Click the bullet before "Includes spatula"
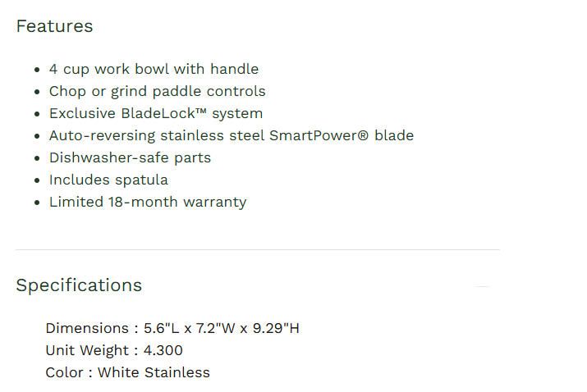Image resolution: width=587 pixels, height=392 pixels. pos(37,180)
